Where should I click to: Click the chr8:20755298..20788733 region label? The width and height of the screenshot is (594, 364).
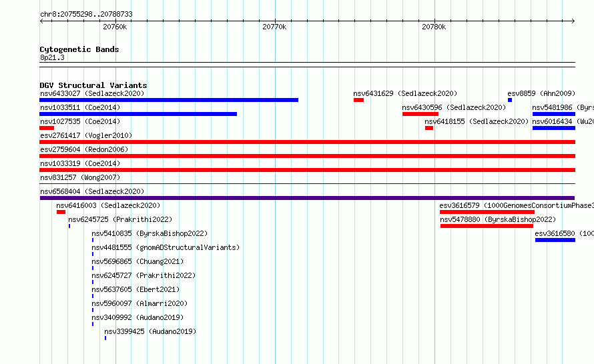coord(86,14)
